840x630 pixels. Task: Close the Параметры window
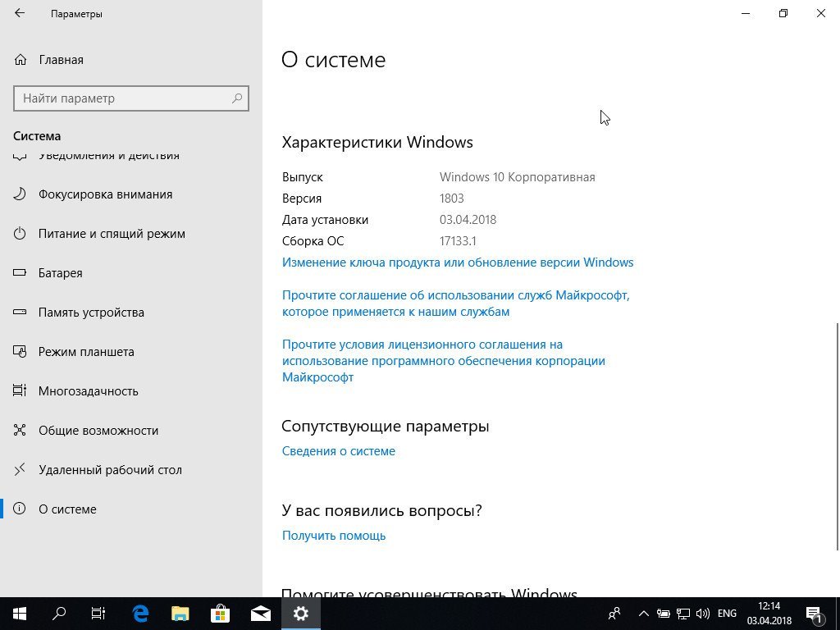(x=820, y=13)
